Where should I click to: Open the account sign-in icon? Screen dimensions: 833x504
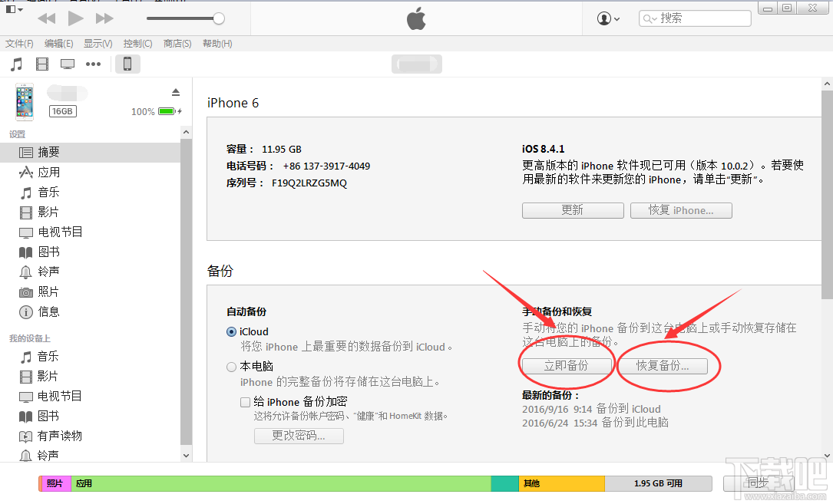pos(603,18)
